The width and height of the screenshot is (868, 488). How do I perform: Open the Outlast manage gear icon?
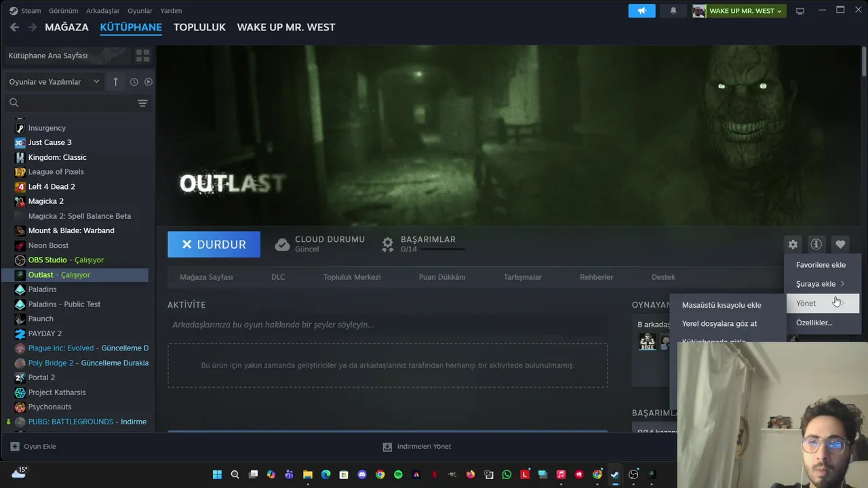tap(793, 245)
